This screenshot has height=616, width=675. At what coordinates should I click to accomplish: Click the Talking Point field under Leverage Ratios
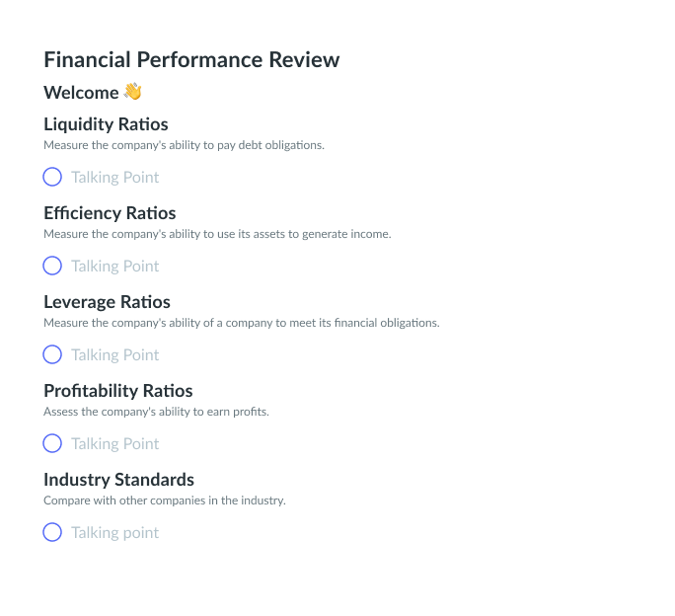(114, 355)
